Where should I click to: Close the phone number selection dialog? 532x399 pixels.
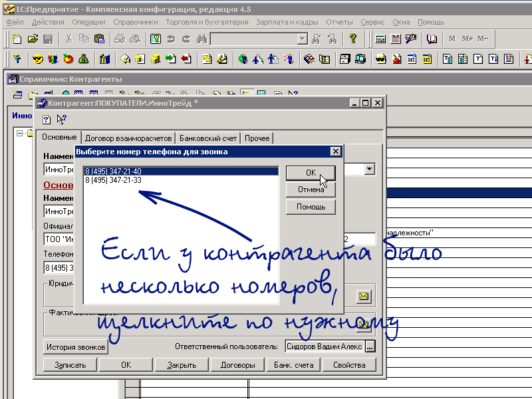(x=336, y=152)
